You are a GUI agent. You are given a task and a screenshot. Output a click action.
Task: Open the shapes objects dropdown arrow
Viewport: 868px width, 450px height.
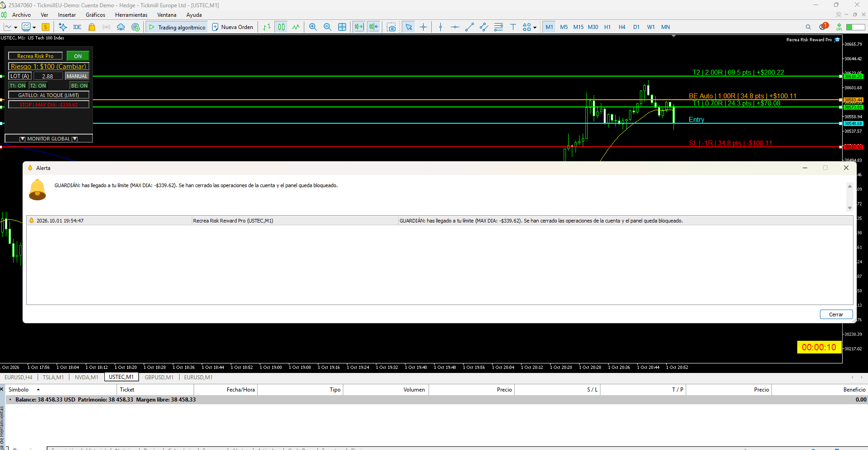[x=535, y=28]
